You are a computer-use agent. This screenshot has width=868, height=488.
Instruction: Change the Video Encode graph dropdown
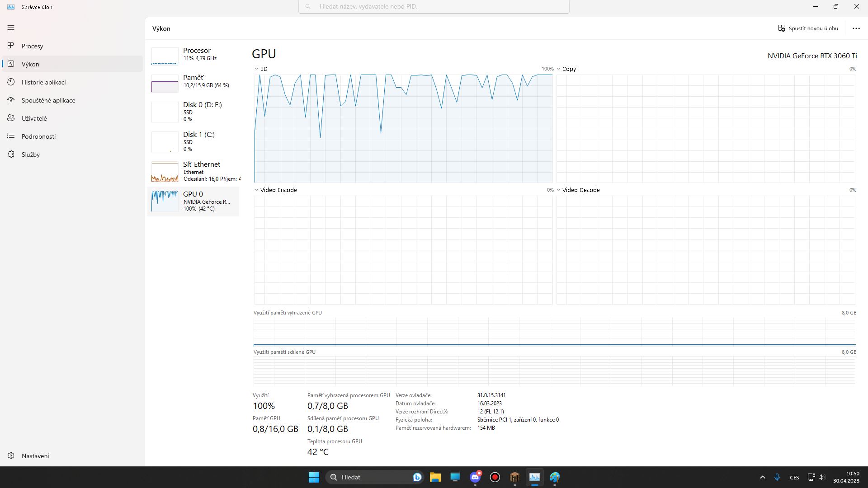point(256,190)
